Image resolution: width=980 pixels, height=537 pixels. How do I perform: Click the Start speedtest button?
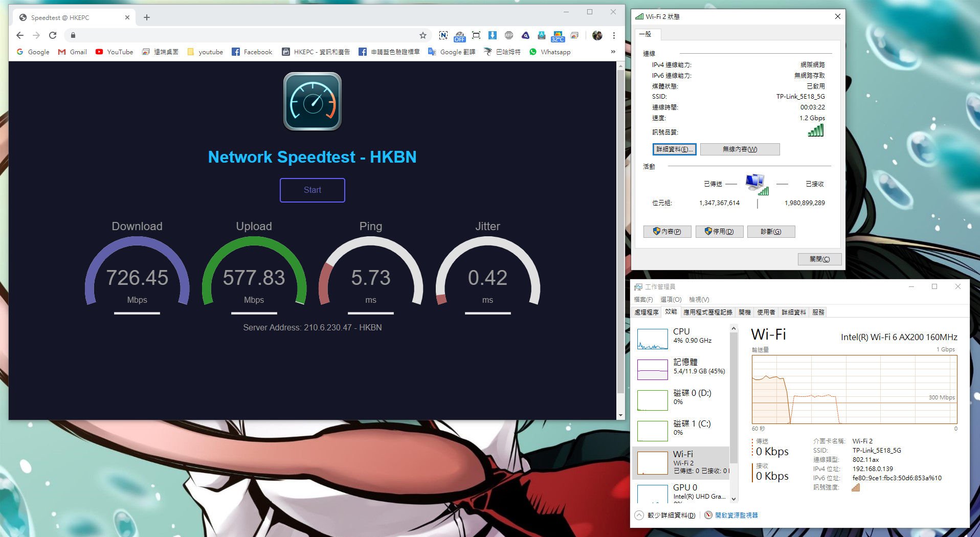coord(313,190)
